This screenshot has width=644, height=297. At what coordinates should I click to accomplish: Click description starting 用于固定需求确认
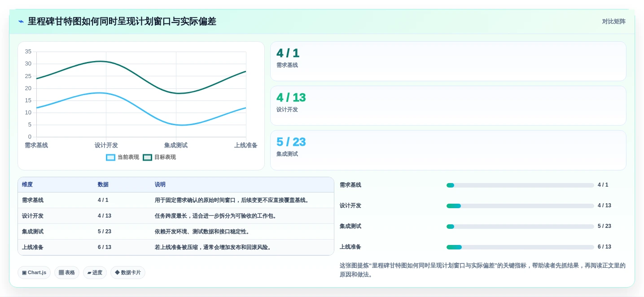click(x=233, y=201)
